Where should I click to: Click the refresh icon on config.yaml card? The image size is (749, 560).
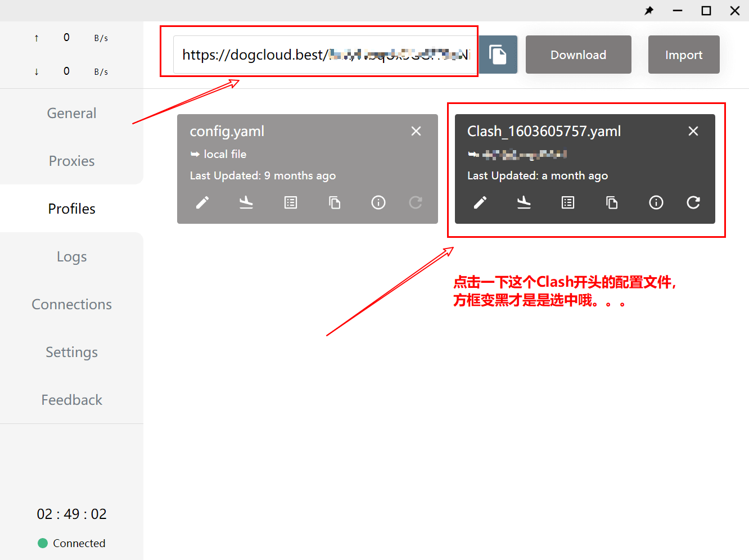click(416, 202)
